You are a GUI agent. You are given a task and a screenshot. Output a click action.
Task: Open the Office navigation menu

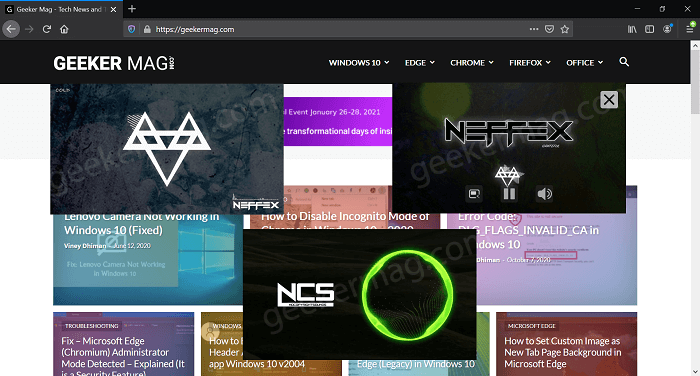point(584,63)
